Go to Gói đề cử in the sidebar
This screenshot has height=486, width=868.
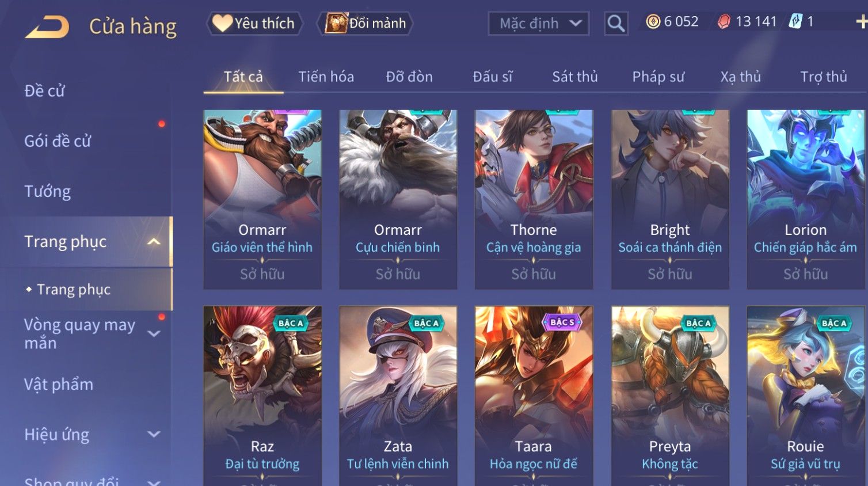click(x=58, y=141)
